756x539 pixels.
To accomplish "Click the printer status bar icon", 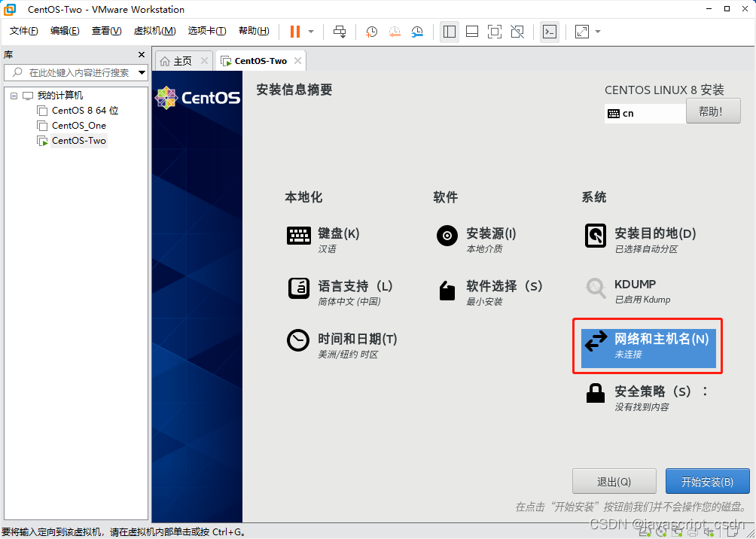I will (x=692, y=531).
